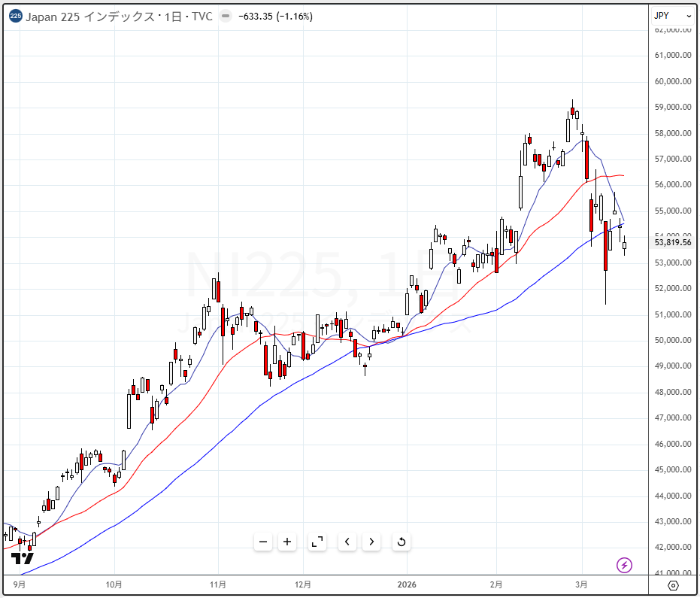The height and width of the screenshot is (598, 700).
Task: Zoom in with the plus button
Action: tap(287, 542)
